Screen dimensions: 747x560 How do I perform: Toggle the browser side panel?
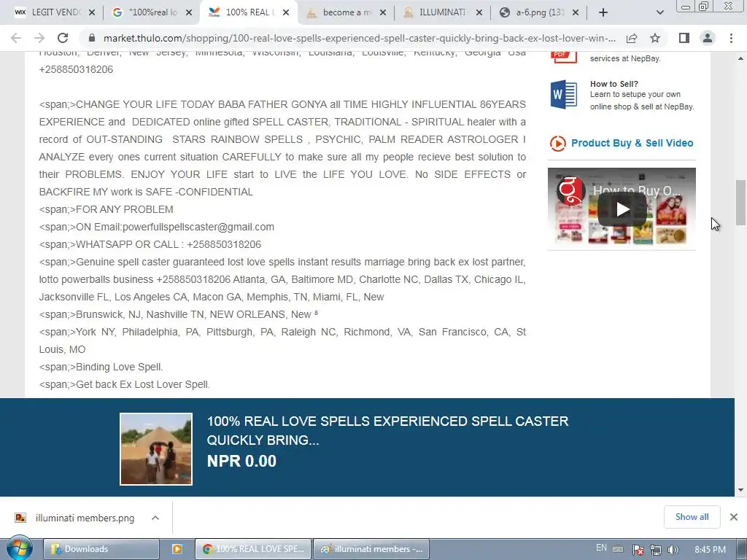coord(684,38)
